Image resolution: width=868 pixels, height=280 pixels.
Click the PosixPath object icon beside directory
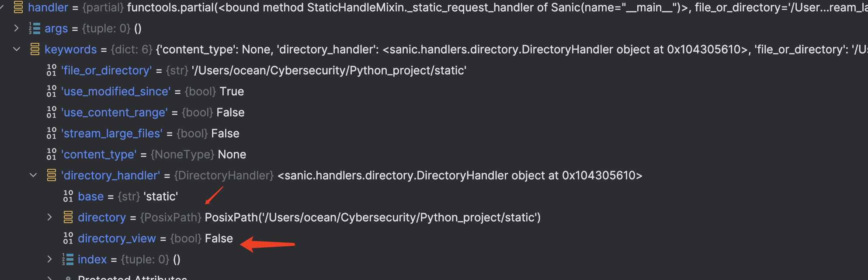pyautogui.click(x=68, y=217)
